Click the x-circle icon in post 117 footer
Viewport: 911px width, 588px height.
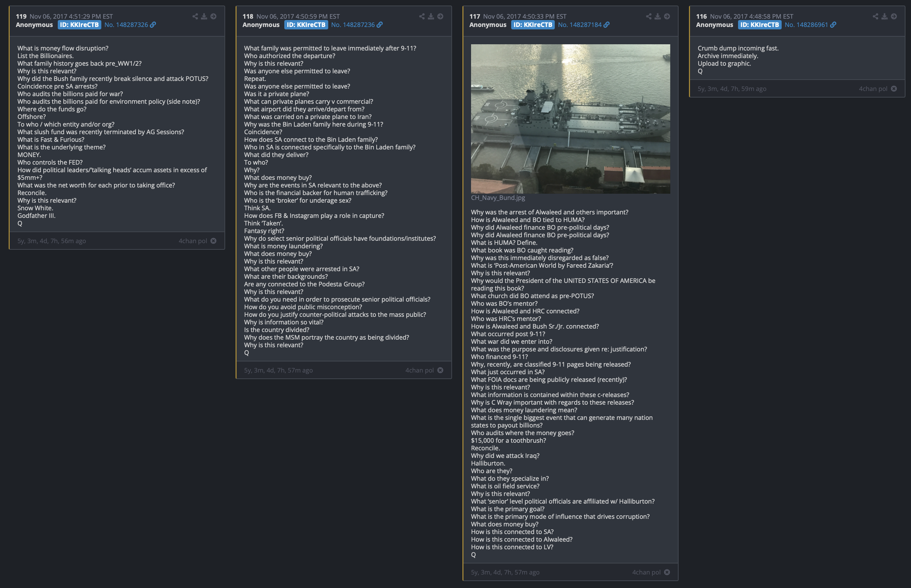click(x=667, y=572)
